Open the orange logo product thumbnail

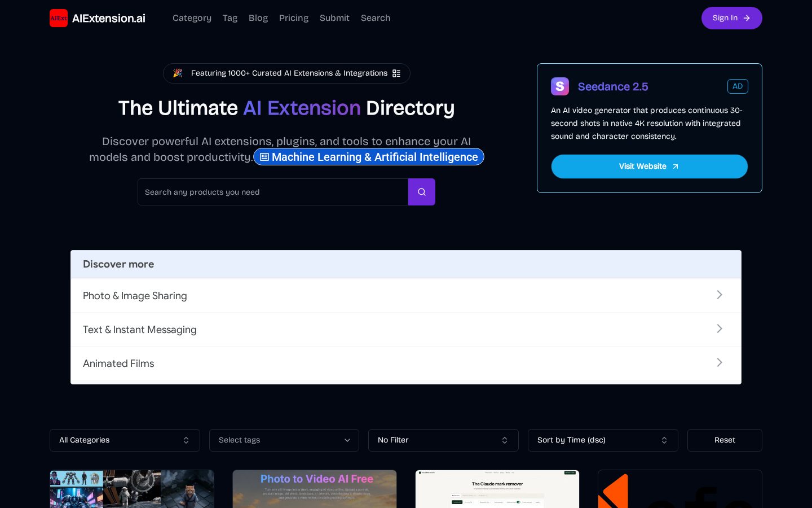tap(680, 489)
